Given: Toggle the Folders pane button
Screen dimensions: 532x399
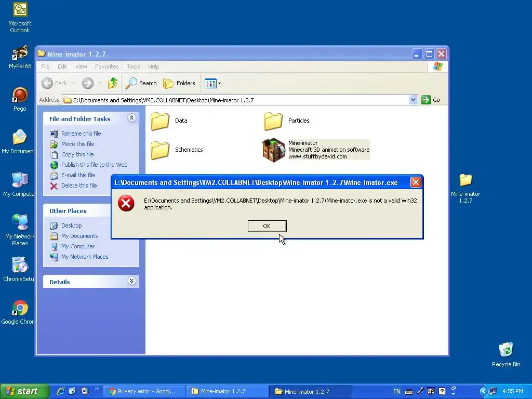Looking at the screenshot, I should (x=179, y=83).
